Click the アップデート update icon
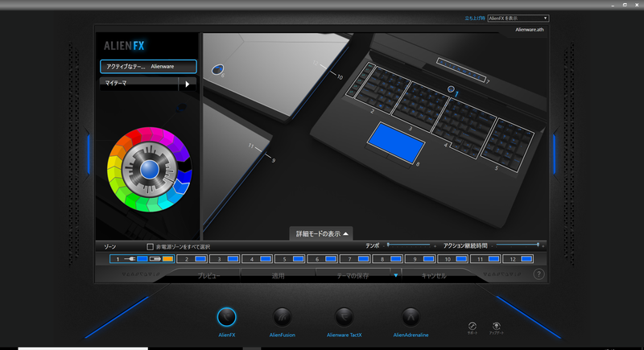The image size is (644, 350). [496, 326]
